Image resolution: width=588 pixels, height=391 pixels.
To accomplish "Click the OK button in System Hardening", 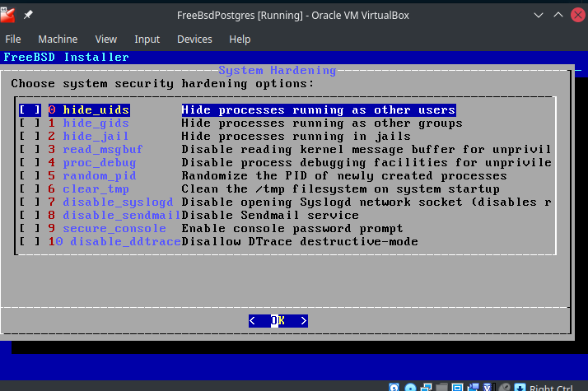I will pyautogui.click(x=278, y=321).
